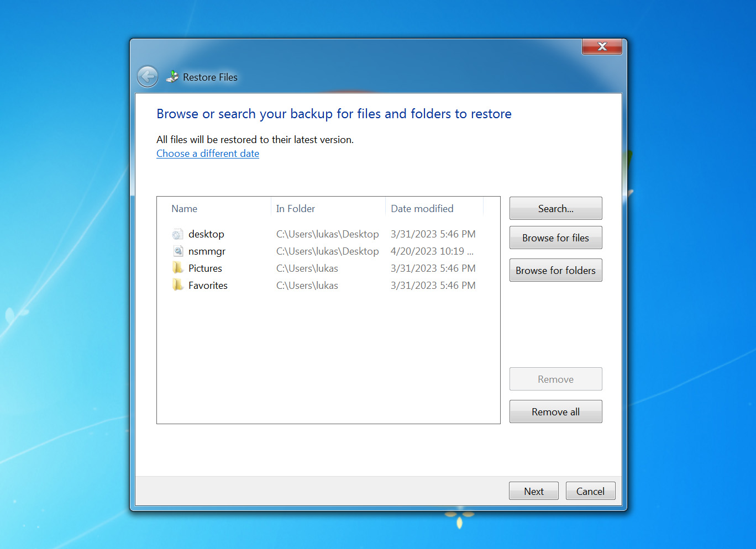This screenshot has height=549, width=756.
Task: Click Browse for folders button
Action: (555, 271)
